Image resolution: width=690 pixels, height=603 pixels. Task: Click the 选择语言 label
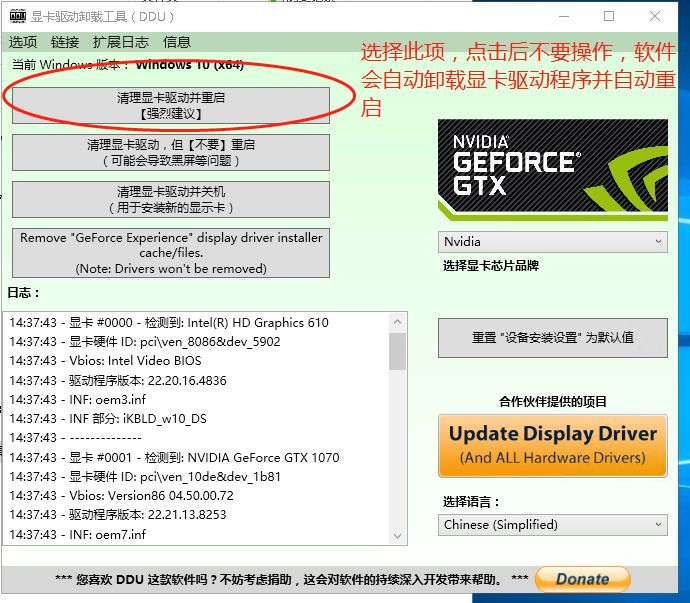point(471,502)
